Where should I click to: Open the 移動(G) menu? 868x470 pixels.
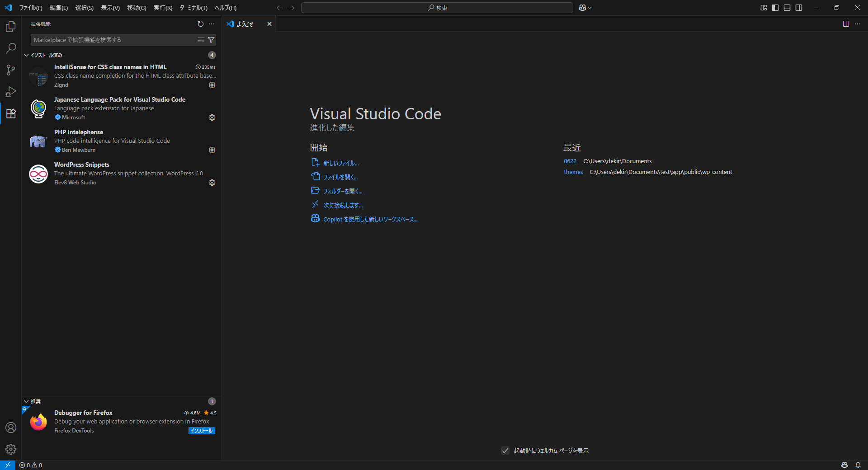click(x=137, y=8)
